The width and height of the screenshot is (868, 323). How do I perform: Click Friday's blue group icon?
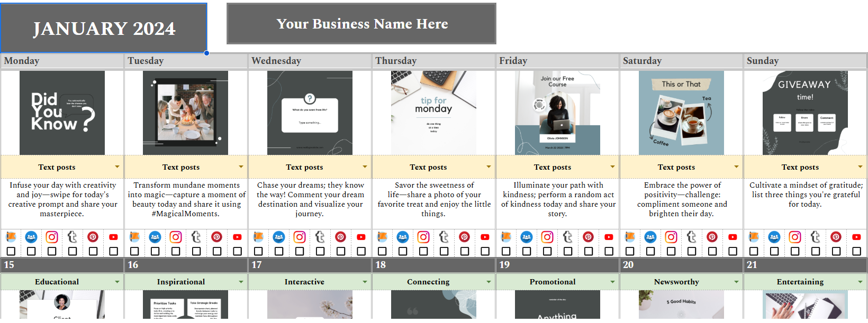click(x=526, y=237)
